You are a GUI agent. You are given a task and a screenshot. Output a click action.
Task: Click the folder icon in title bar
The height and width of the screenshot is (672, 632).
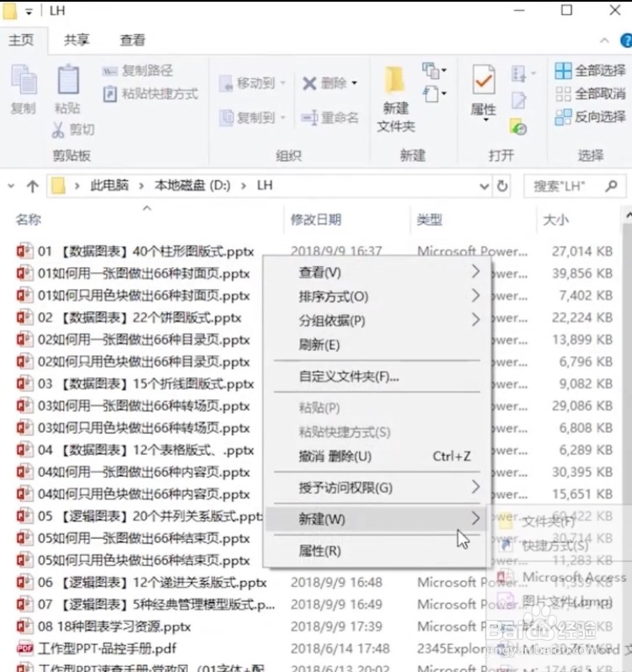pos(9,10)
